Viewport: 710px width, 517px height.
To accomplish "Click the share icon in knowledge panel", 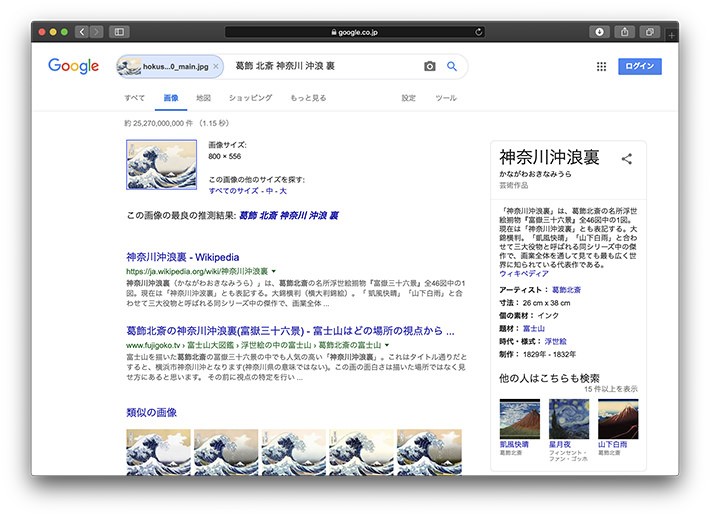I will point(627,158).
